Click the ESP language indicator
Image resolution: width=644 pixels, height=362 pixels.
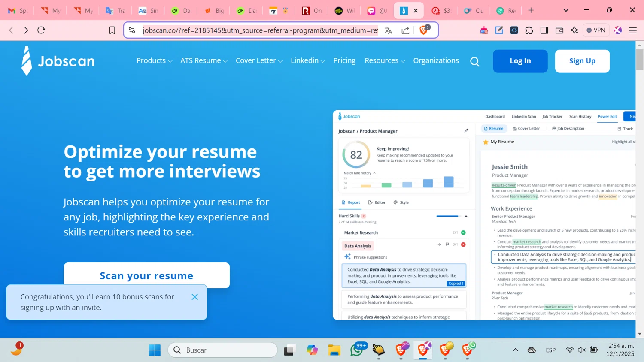pyautogui.click(x=551, y=350)
